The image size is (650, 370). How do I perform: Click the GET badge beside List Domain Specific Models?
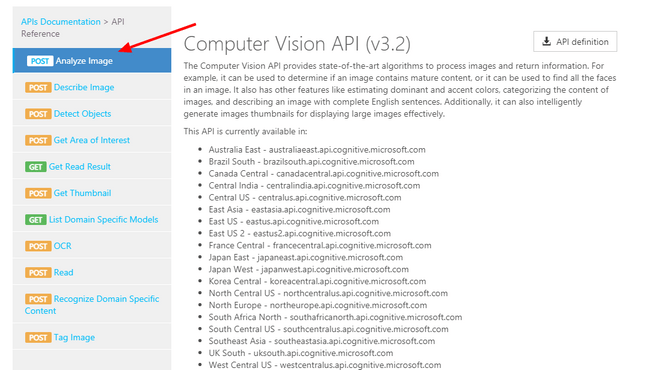(x=35, y=220)
